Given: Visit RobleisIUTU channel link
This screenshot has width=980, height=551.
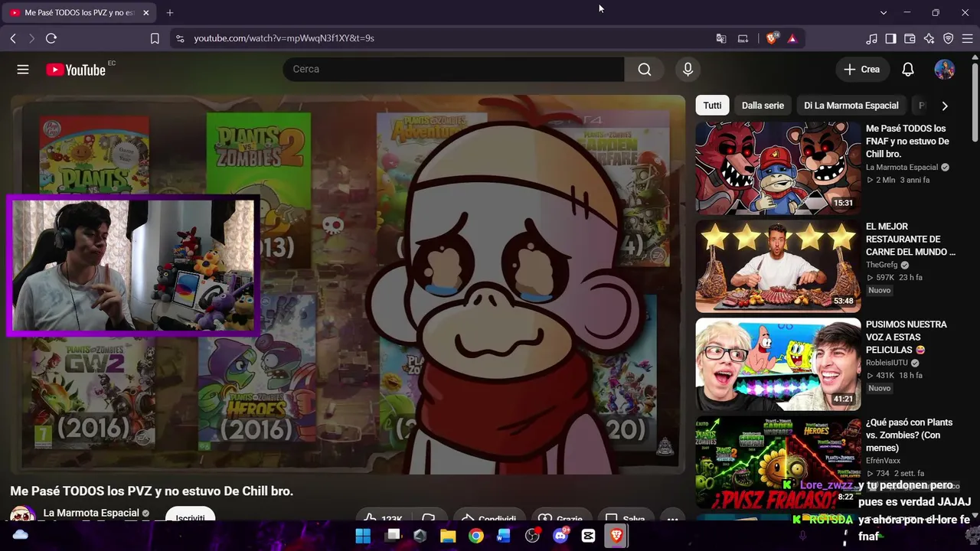Looking at the screenshot, I should 887,363.
